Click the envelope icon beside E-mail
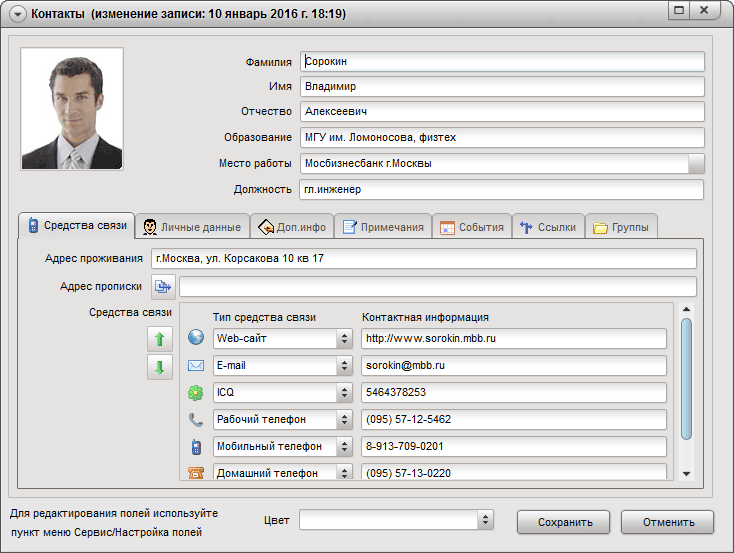Image resolution: width=734 pixels, height=553 pixels. [196, 365]
